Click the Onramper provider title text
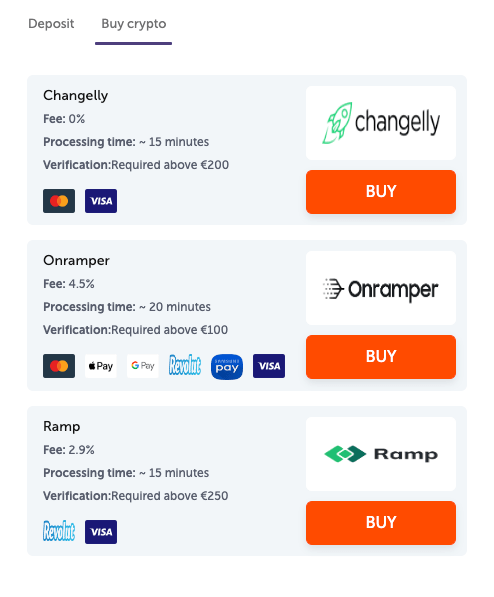The height and width of the screenshot is (597, 494). point(76,261)
